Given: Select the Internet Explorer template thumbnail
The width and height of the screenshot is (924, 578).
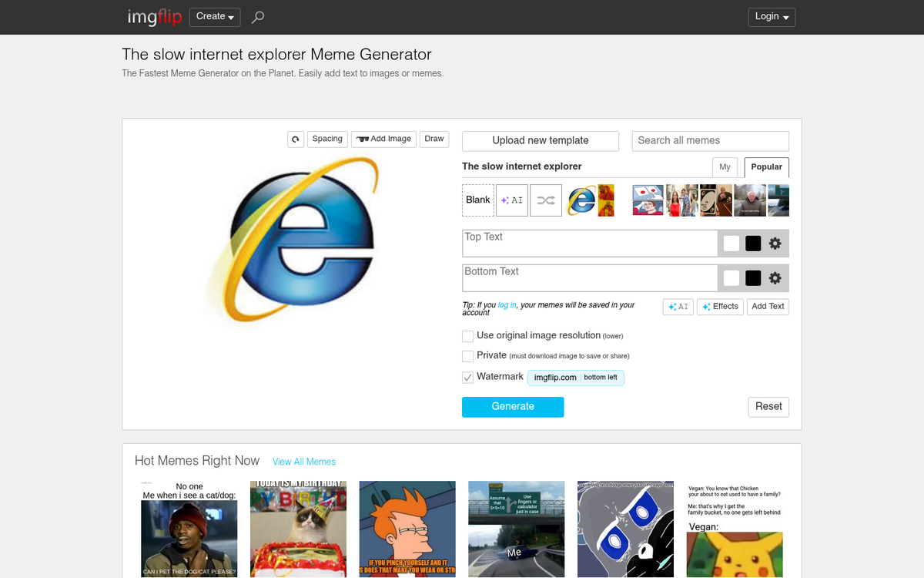Looking at the screenshot, I should [581, 200].
